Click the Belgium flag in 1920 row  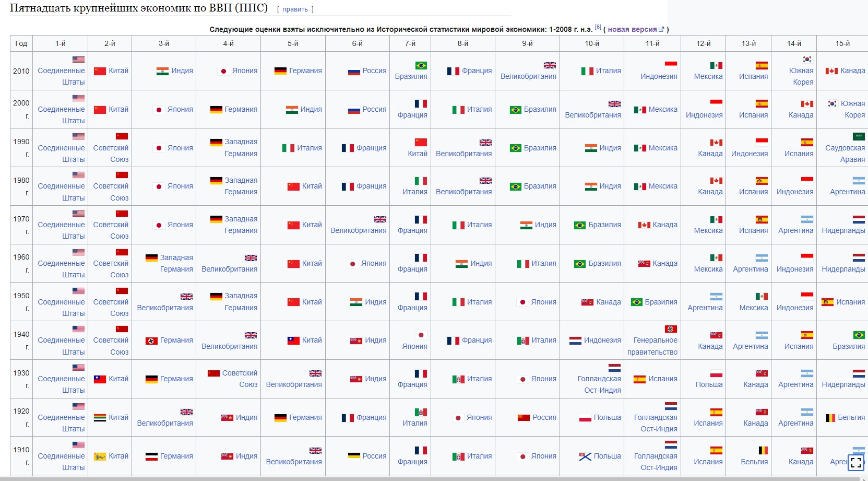[x=830, y=418]
